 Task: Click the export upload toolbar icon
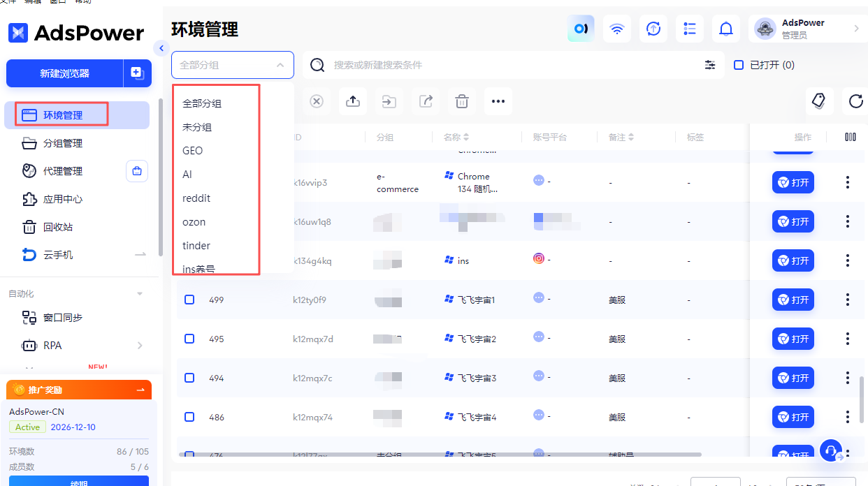tap(353, 101)
